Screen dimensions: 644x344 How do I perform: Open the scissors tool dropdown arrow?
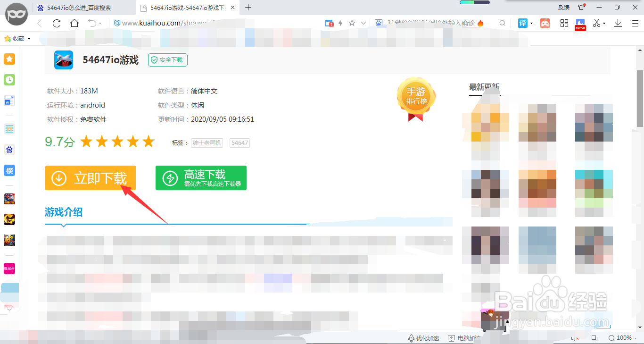(x=604, y=24)
